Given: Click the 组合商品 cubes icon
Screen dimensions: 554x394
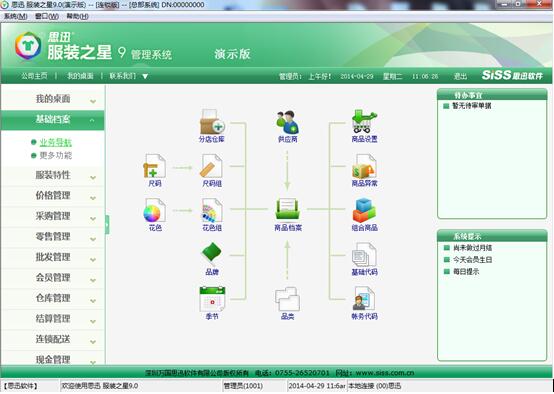Looking at the screenshot, I should pos(364,210).
